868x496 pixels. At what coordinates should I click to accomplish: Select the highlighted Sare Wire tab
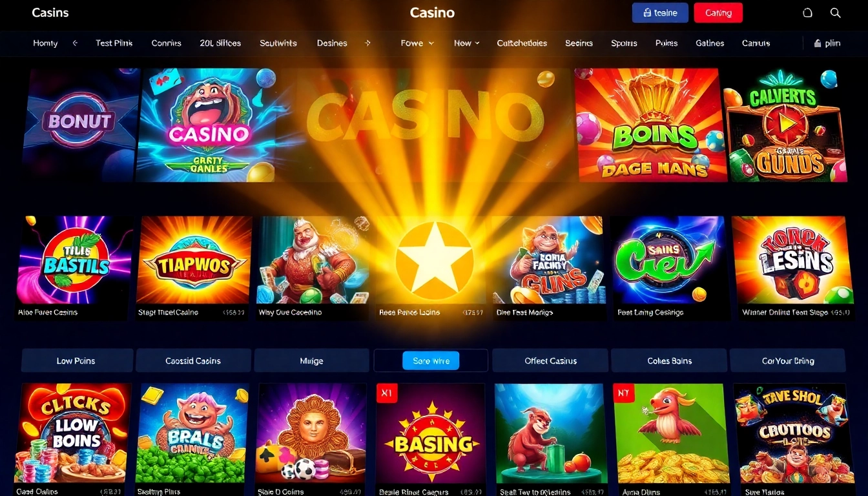tap(431, 360)
